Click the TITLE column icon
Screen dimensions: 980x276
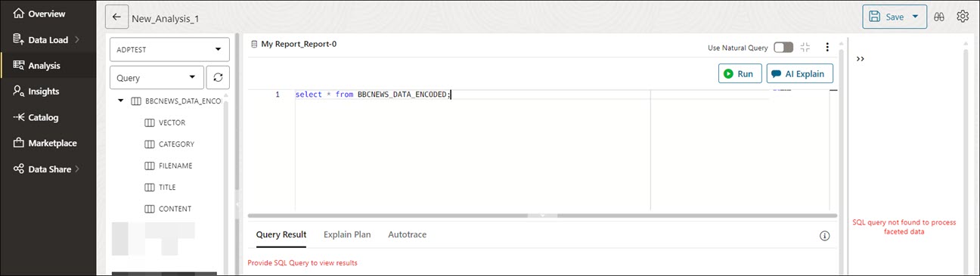pyautogui.click(x=149, y=187)
